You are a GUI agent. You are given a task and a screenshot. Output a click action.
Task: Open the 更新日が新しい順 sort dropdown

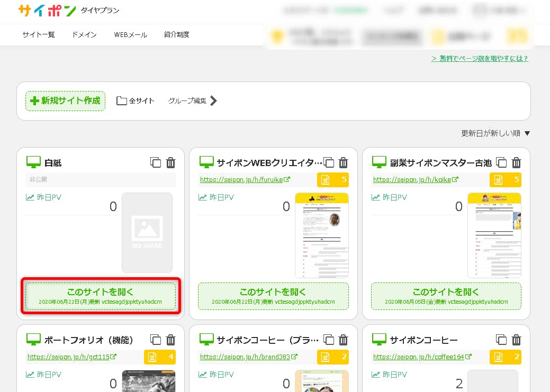pyautogui.click(x=495, y=133)
